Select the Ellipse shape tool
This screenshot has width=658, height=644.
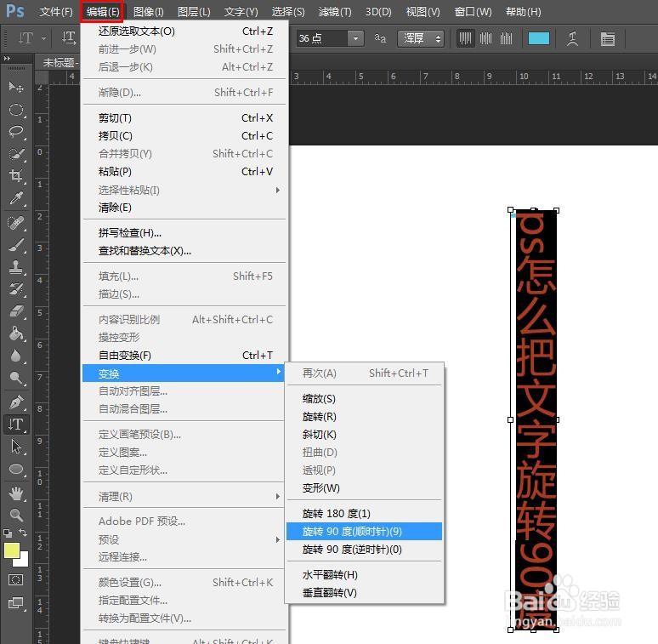coord(16,469)
